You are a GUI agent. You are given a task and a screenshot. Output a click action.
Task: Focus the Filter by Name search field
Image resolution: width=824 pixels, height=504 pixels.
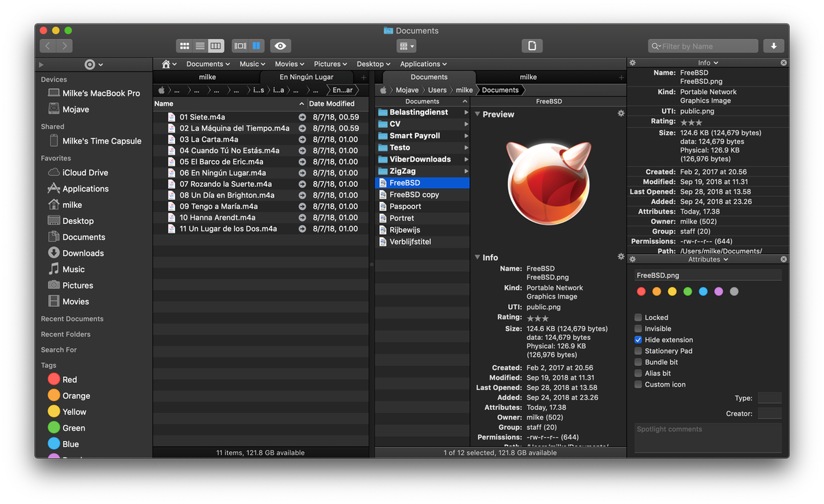point(703,46)
